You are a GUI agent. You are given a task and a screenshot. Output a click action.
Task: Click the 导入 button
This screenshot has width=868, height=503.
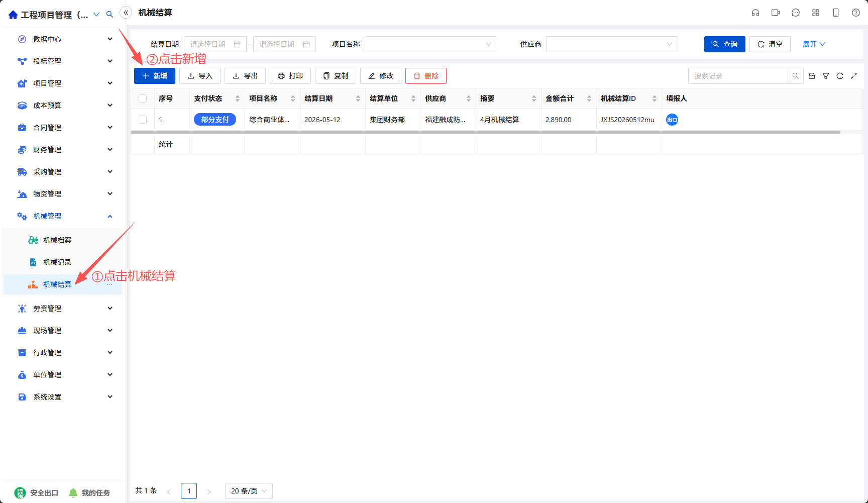coord(200,76)
